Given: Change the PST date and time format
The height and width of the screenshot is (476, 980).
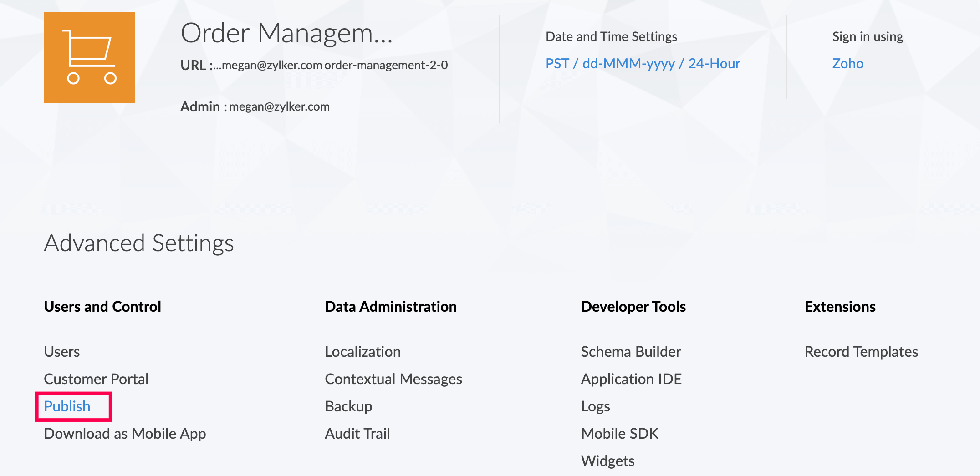Looking at the screenshot, I should pyautogui.click(x=643, y=63).
